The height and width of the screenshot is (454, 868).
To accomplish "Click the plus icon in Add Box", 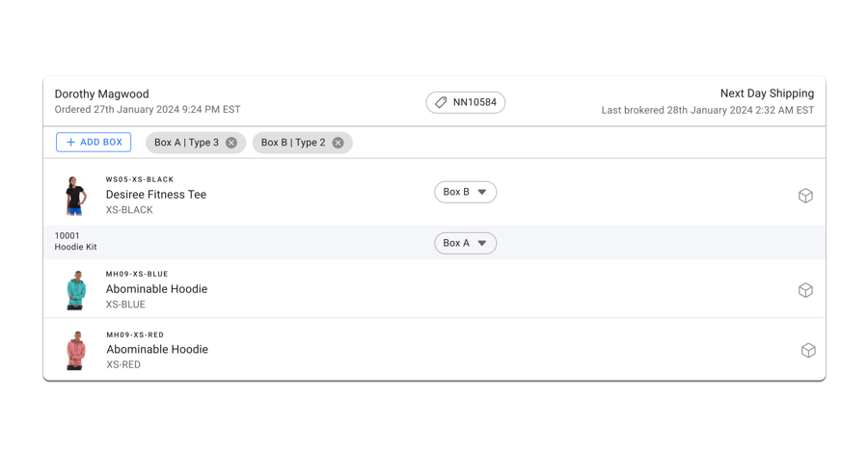I will tap(70, 143).
